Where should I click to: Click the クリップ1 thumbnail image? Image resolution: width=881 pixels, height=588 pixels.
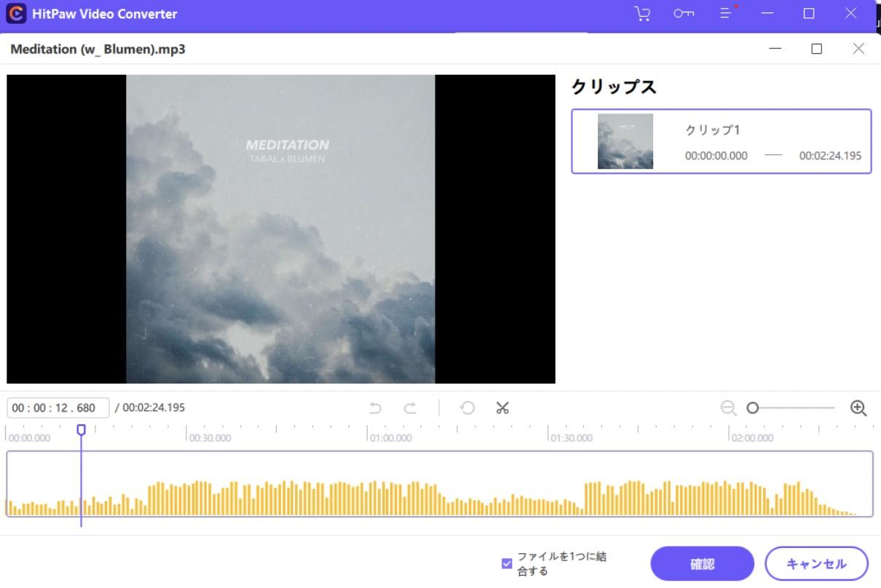point(625,141)
